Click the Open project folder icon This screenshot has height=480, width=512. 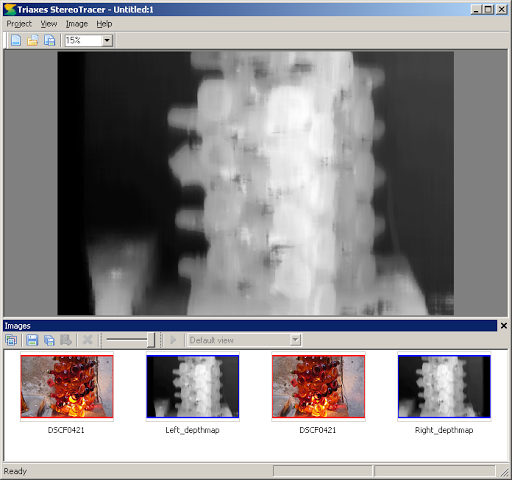tap(33, 40)
